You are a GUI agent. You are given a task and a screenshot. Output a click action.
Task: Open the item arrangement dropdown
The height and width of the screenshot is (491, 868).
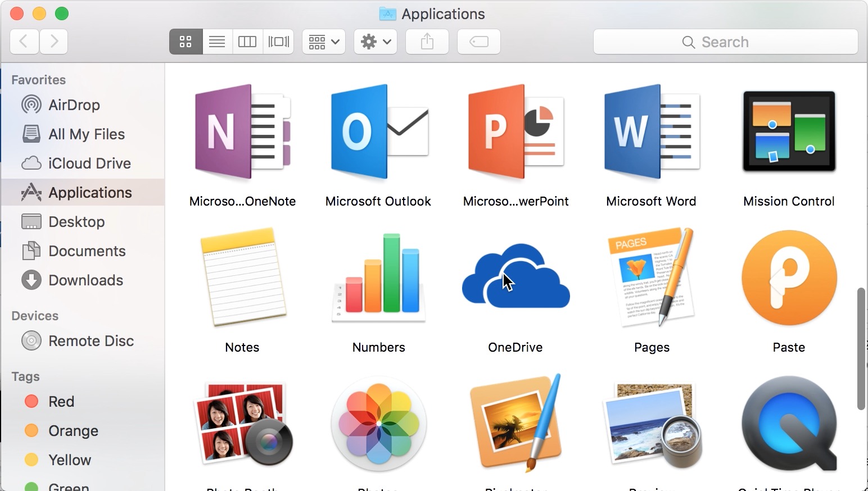pyautogui.click(x=324, y=42)
